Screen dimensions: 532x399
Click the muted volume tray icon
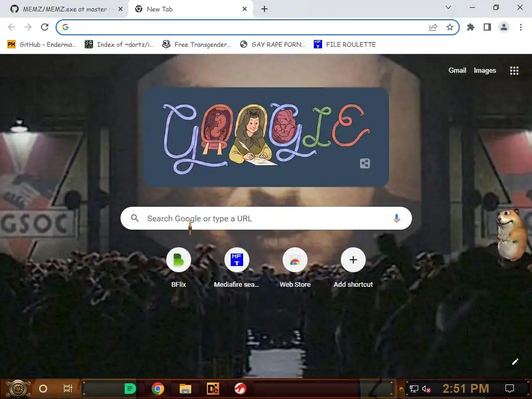point(427,389)
